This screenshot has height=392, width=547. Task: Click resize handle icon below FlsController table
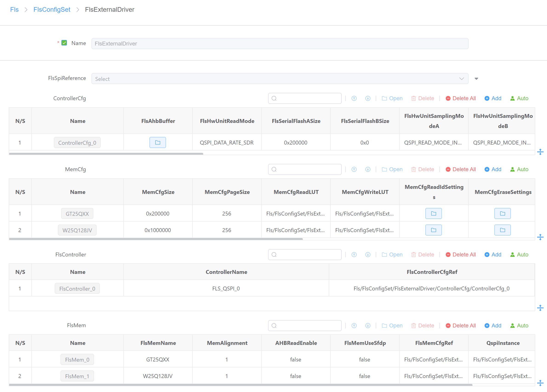[x=540, y=308]
